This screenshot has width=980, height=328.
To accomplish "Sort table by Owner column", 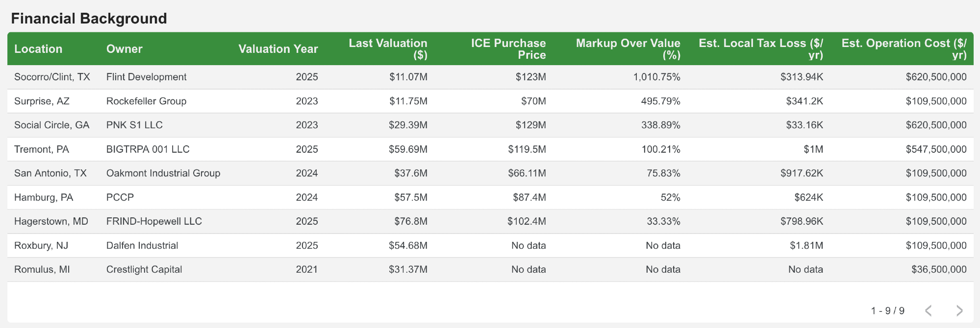I will [125, 49].
